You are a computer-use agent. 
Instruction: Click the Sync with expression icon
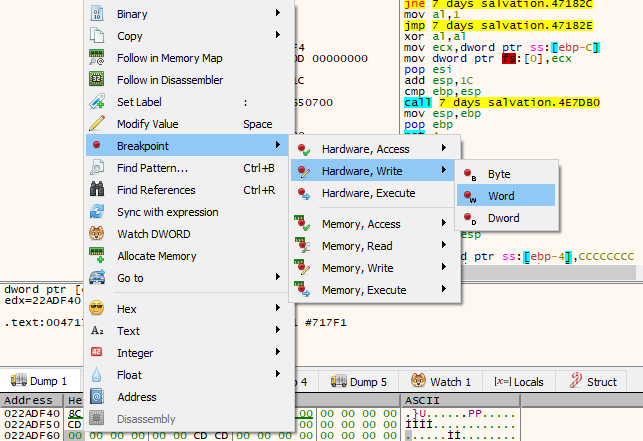click(97, 212)
